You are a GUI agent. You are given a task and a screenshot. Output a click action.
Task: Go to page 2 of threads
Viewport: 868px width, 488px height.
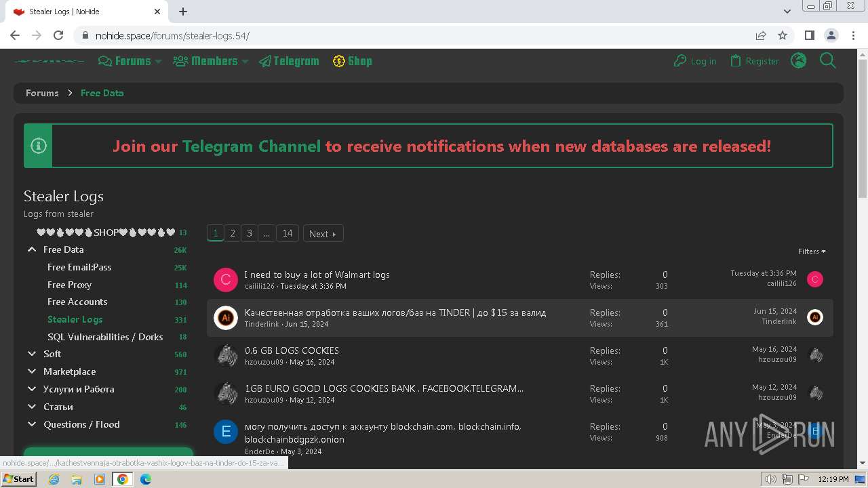point(233,233)
